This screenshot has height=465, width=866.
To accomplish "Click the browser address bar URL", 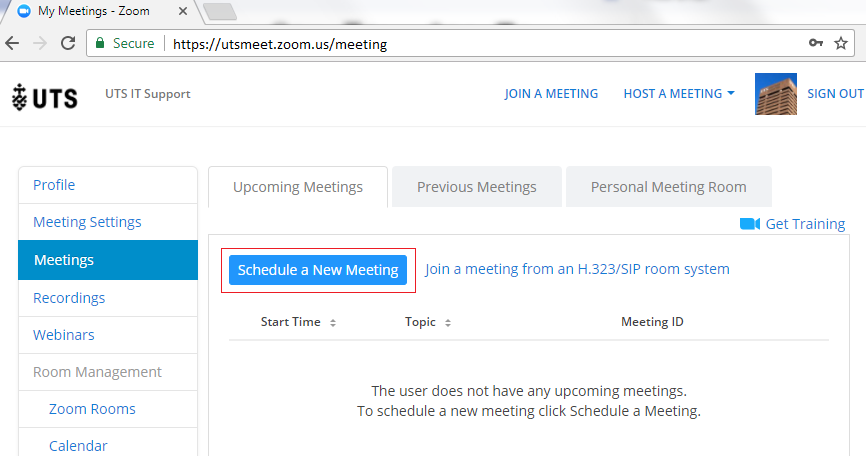I will (x=279, y=44).
